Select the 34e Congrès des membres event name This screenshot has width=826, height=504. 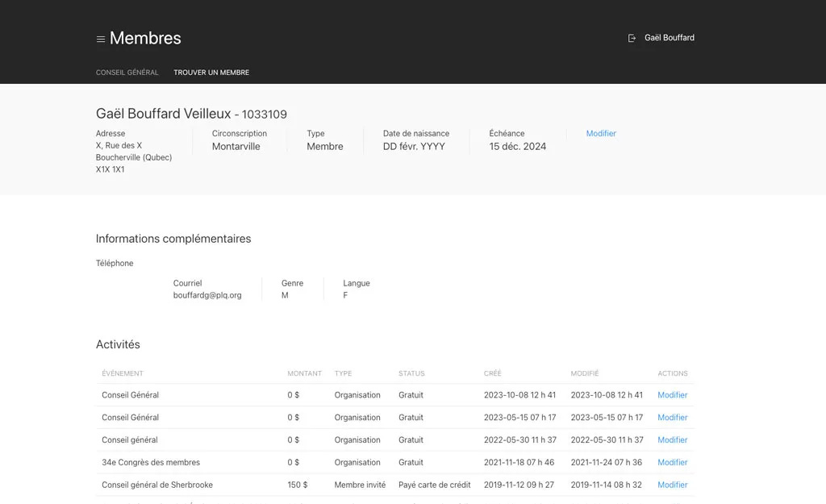coord(151,463)
